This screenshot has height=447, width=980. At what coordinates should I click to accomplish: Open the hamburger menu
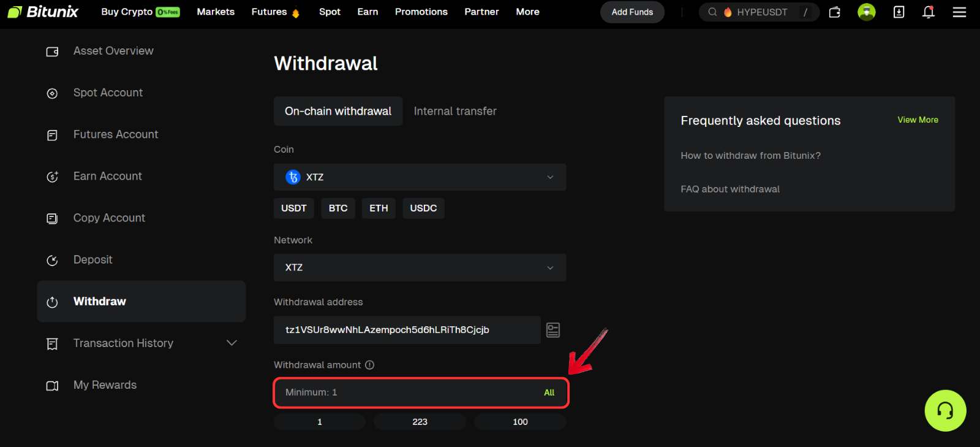[960, 12]
